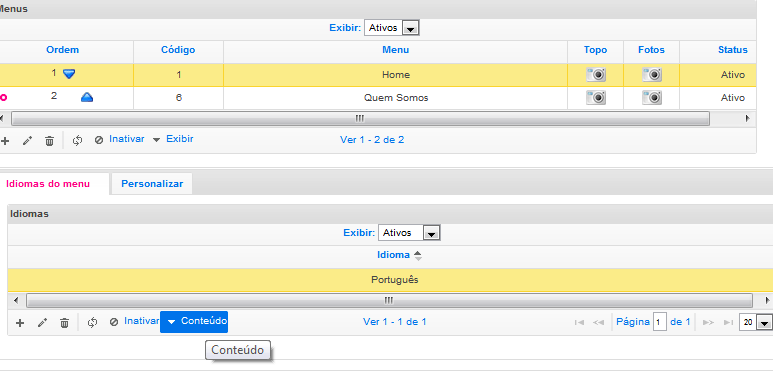Open Exibir Ativos dropdown in Idiomas grid
This screenshot has width=773, height=371.
click(x=409, y=233)
